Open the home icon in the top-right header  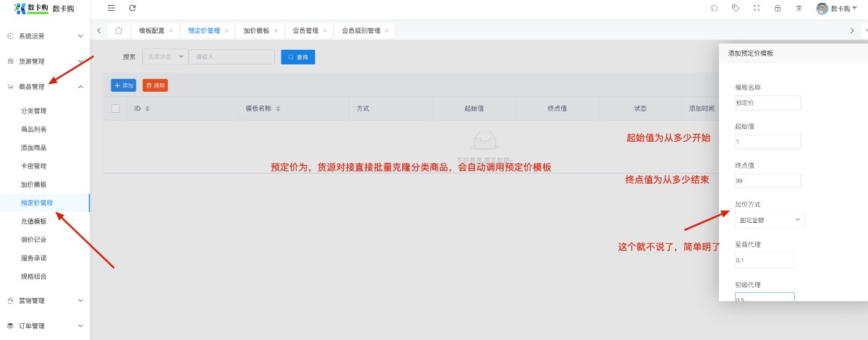[x=715, y=9]
